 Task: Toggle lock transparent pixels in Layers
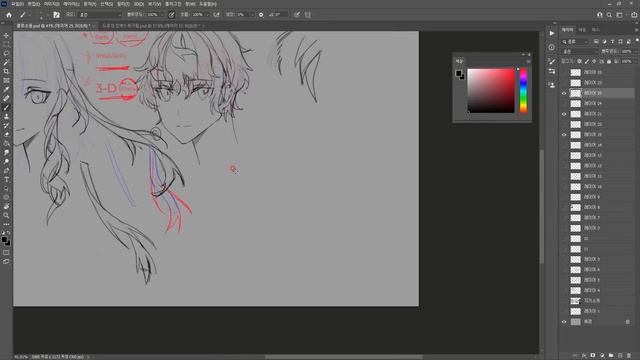coord(579,61)
